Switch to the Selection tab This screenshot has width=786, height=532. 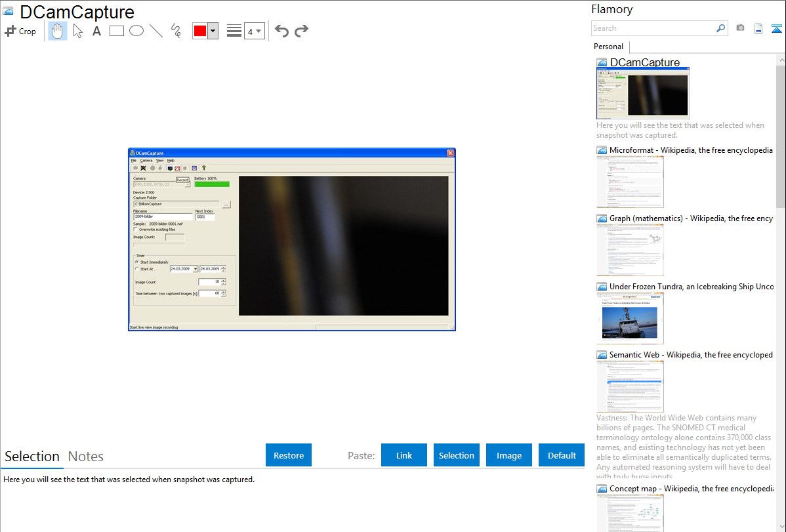(x=32, y=457)
